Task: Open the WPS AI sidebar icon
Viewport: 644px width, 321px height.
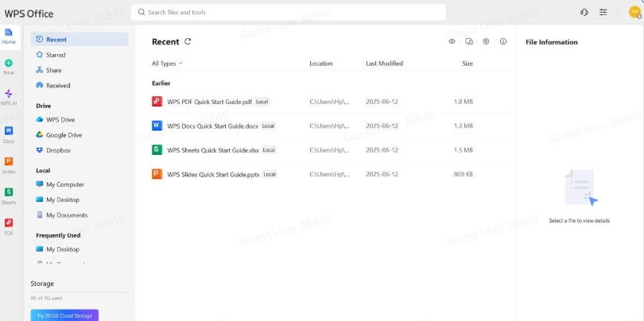Action: [x=9, y=95]
